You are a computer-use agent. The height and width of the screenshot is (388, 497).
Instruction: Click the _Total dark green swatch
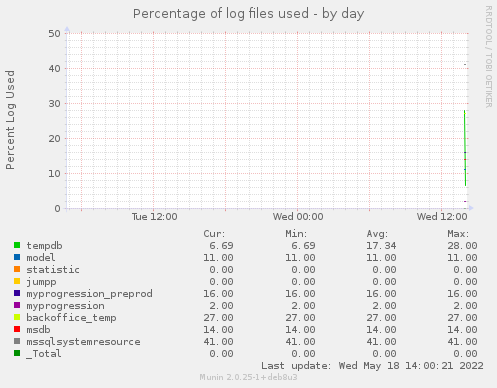coord(17,353)
